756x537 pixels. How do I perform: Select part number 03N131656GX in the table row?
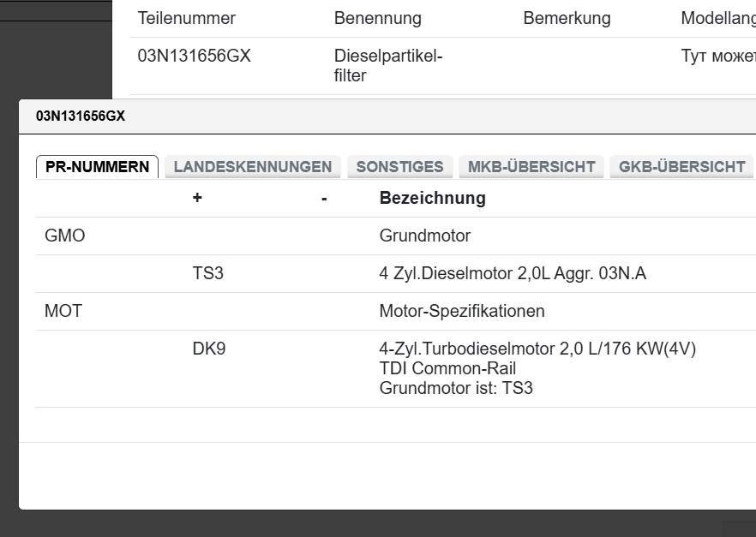[195, 57]
